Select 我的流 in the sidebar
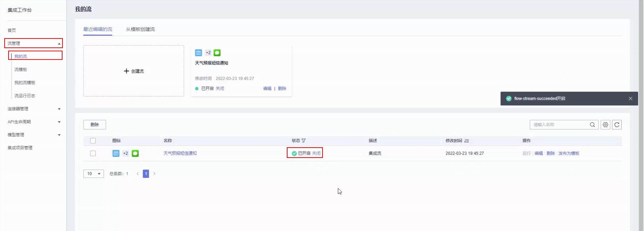Viewport: 644px width, 231px height. click(21, 56)
